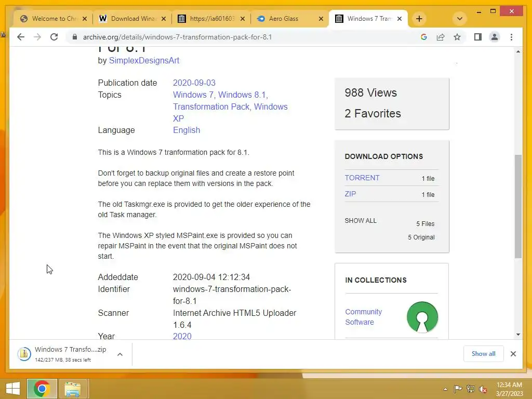
Task: Open the Chrome profile avatar
Action: pos(495,37)
